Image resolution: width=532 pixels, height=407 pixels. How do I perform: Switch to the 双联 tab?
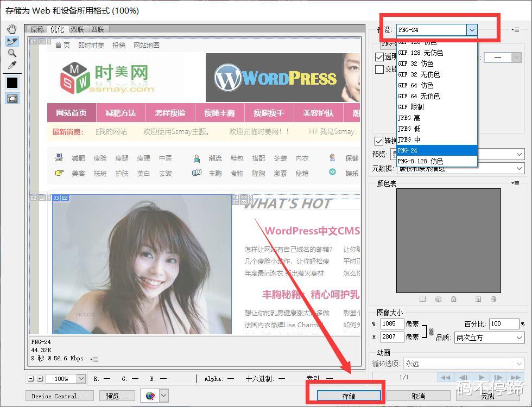click(x=77, y=29)
